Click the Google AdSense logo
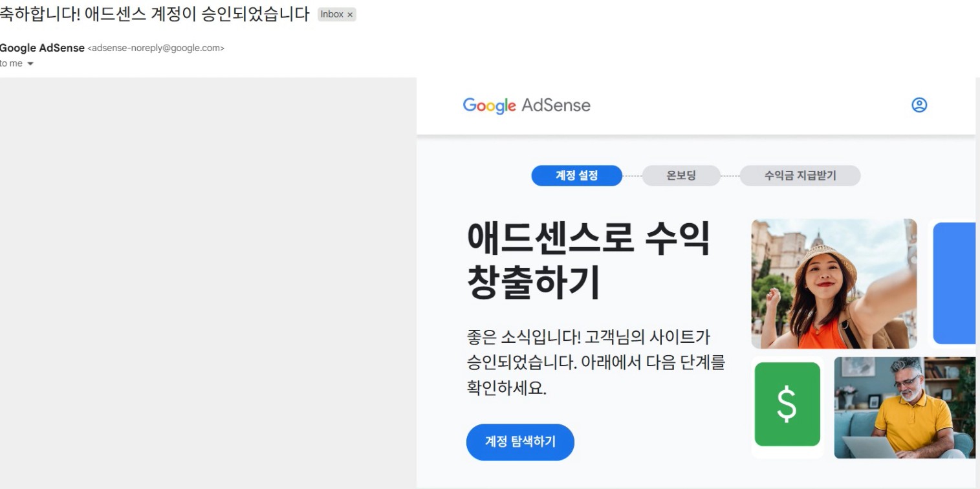Screen dimensions: 980x489 [527, 105]
